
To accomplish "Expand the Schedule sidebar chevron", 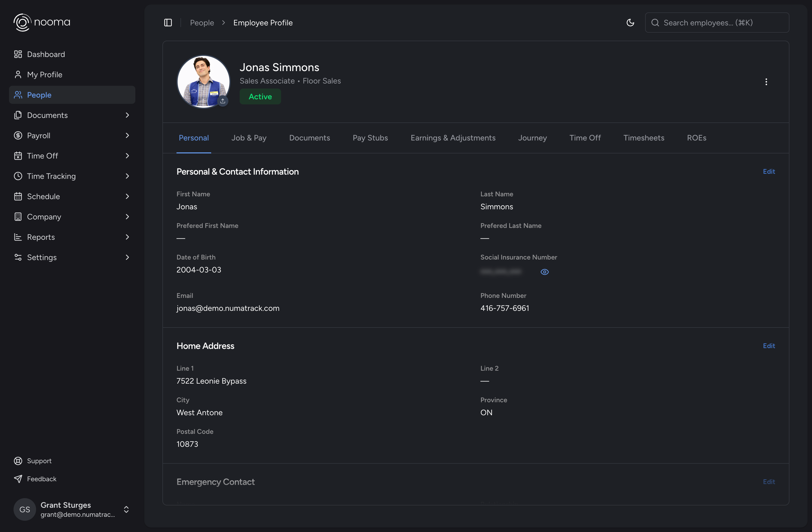I will coord(127,196).
